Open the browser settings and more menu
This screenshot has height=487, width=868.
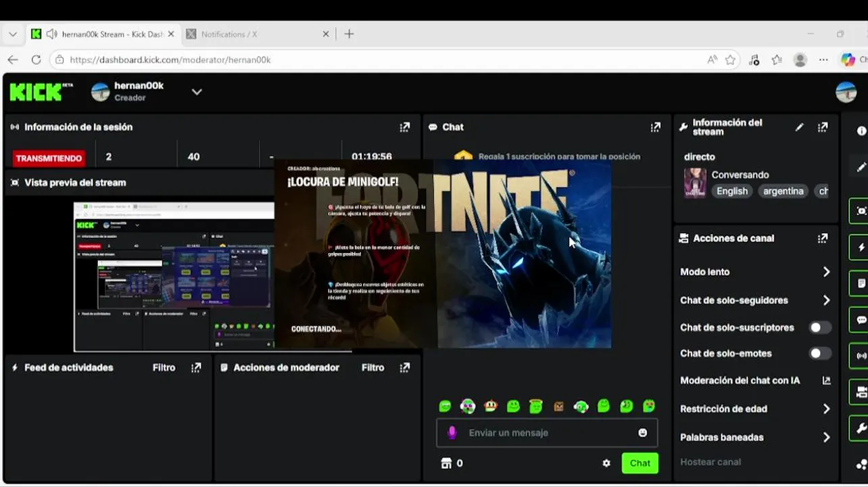click(x=823, y=60)
